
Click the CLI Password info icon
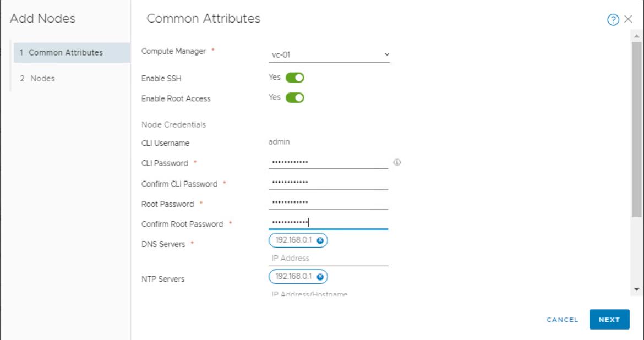coord(397,162)
